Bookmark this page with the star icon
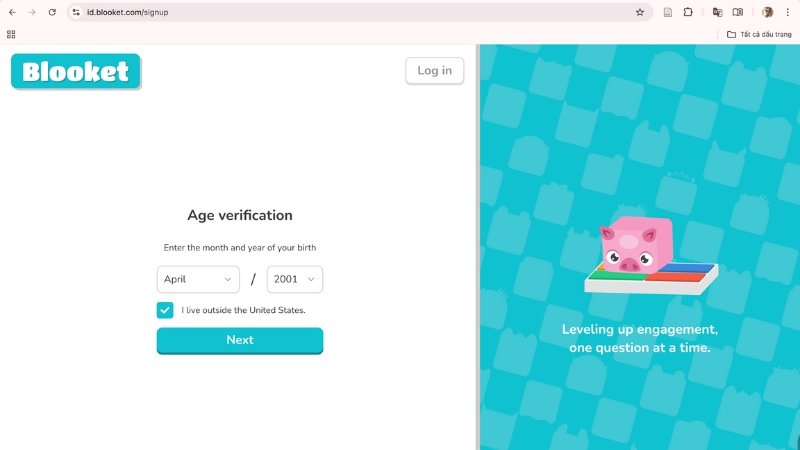The image size is (800, 450). (x=640, y=12)
